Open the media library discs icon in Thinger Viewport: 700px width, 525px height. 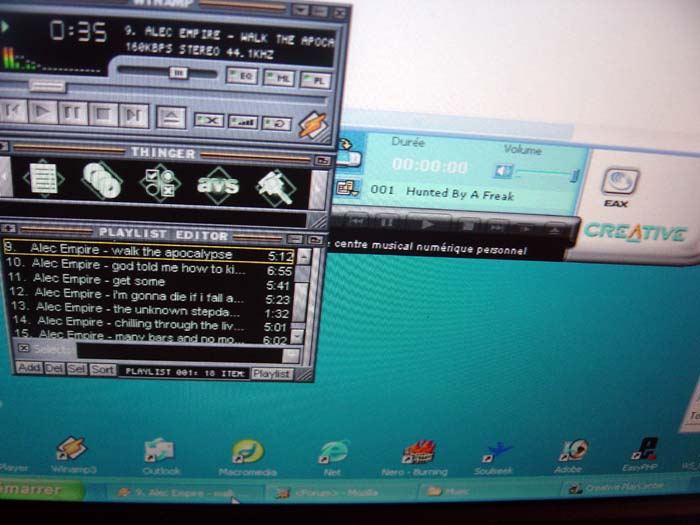(x=102, y=181)
